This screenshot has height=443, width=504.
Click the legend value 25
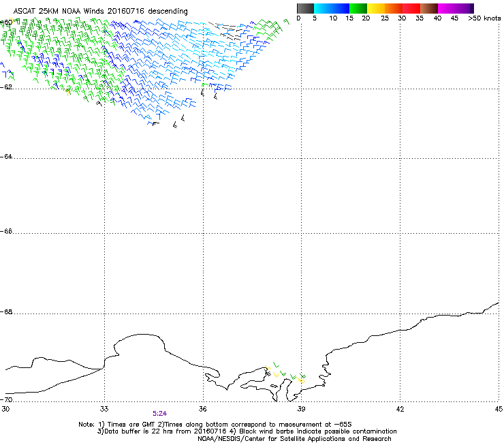coord(385,18)
